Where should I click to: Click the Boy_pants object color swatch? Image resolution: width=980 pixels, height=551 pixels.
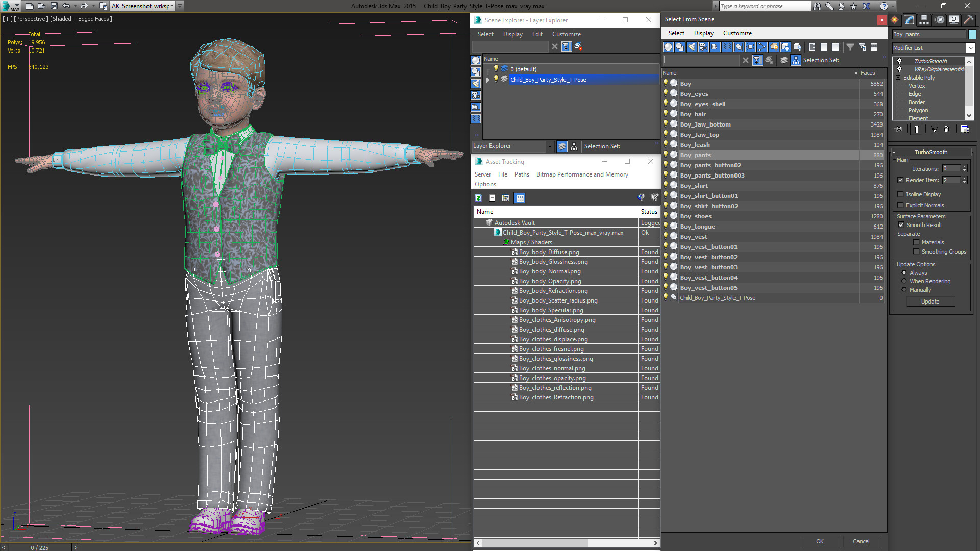[972, 34]
